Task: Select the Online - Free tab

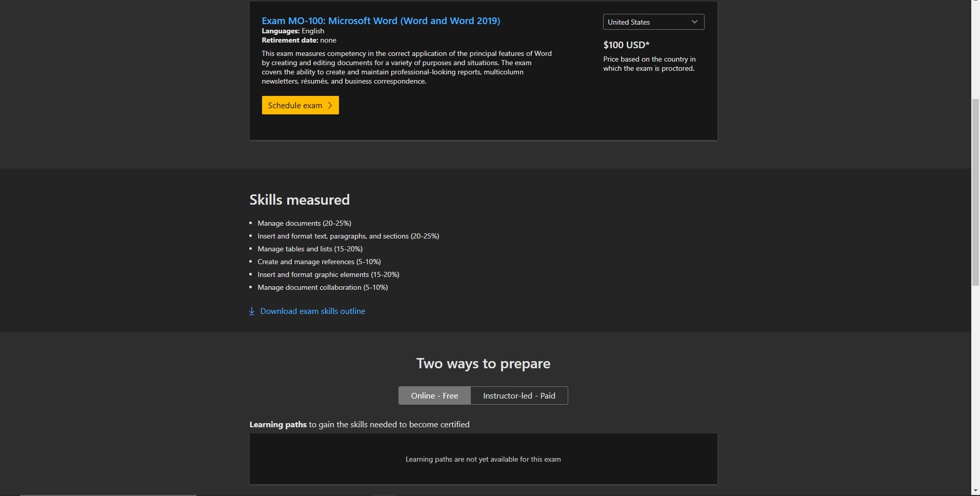Action: (x=434, y=395)
